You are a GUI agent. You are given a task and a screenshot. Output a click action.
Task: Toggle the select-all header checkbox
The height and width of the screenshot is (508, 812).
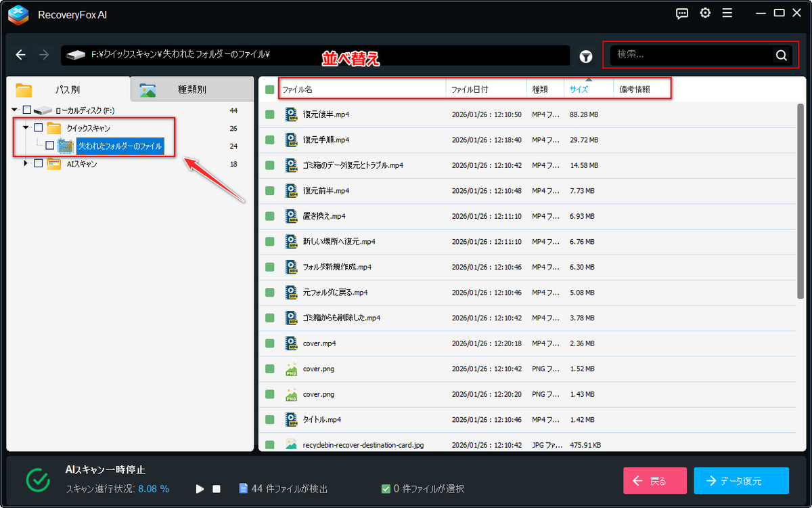270,89
